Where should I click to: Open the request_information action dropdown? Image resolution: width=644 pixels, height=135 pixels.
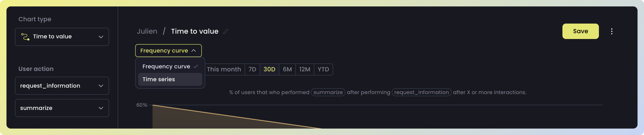pos(62,86)
